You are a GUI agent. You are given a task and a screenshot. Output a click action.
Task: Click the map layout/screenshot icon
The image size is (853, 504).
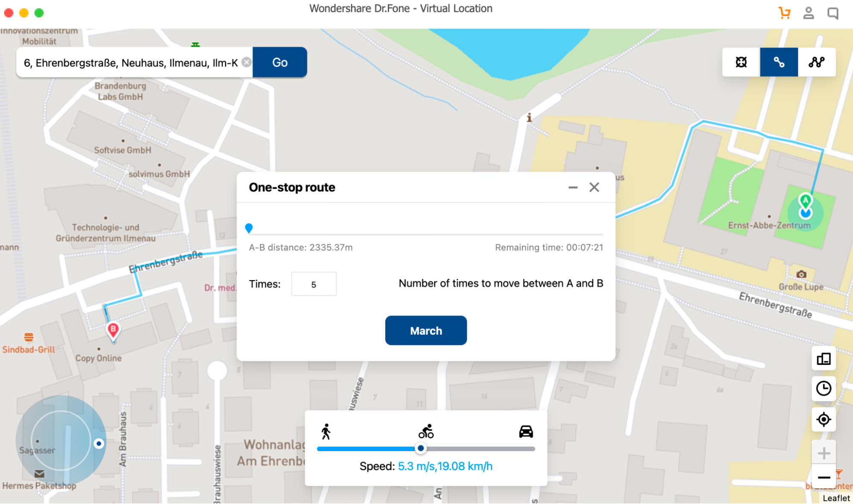point(824,359)
